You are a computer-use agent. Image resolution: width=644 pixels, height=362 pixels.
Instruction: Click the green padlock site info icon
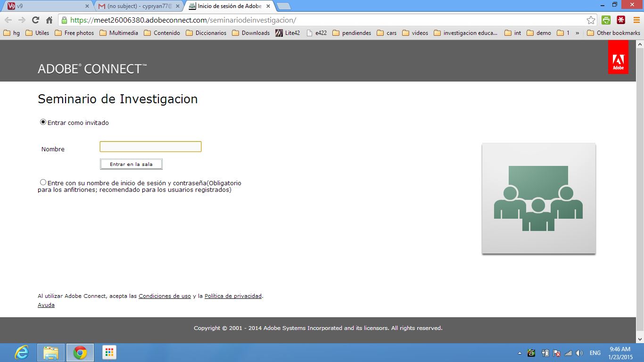(64, 20)
